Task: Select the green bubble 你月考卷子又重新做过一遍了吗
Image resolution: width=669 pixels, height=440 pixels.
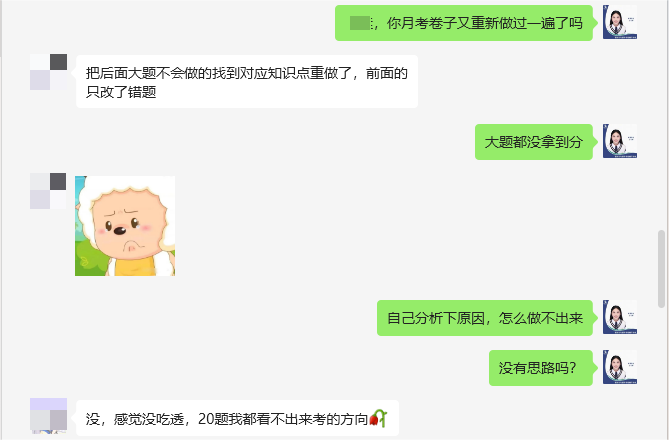Action: 464,23
